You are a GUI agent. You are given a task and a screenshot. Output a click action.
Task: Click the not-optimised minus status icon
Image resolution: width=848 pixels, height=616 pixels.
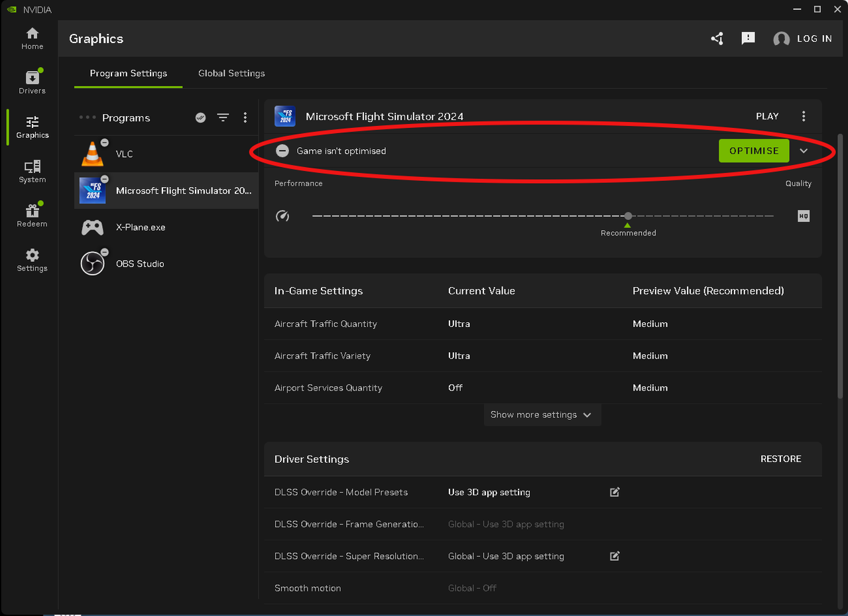282,151
